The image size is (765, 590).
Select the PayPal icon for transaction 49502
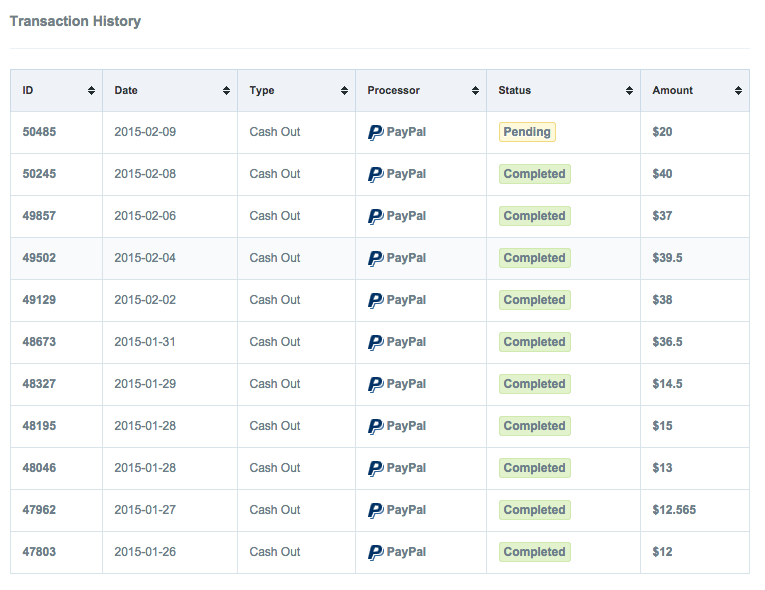pos(376,258)
